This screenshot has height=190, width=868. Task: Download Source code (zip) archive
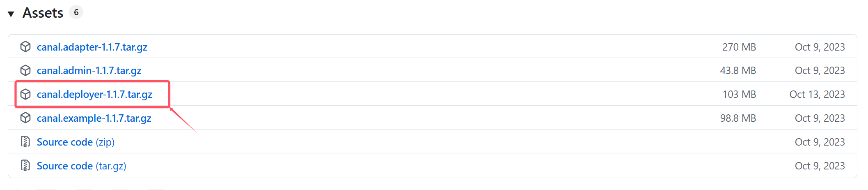[x=76, y=142]
